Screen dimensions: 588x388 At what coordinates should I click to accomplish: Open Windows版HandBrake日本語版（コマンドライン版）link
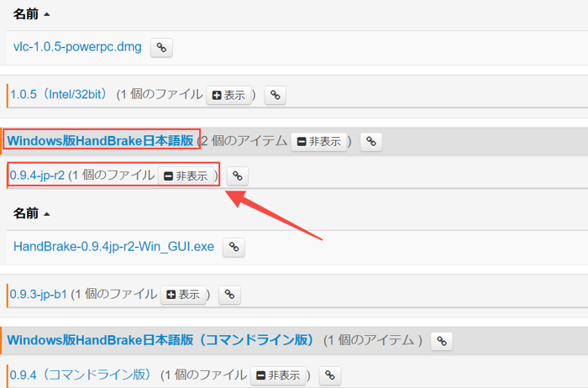(x=160, y=340)
